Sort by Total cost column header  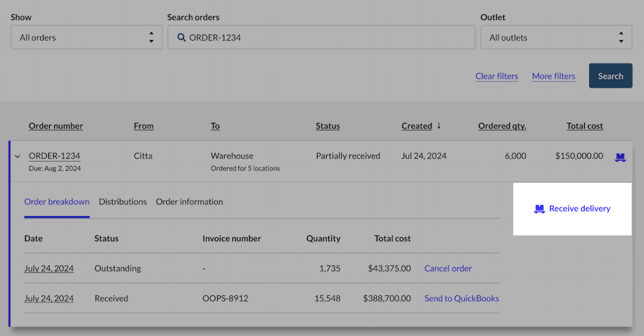click(585, 126)
